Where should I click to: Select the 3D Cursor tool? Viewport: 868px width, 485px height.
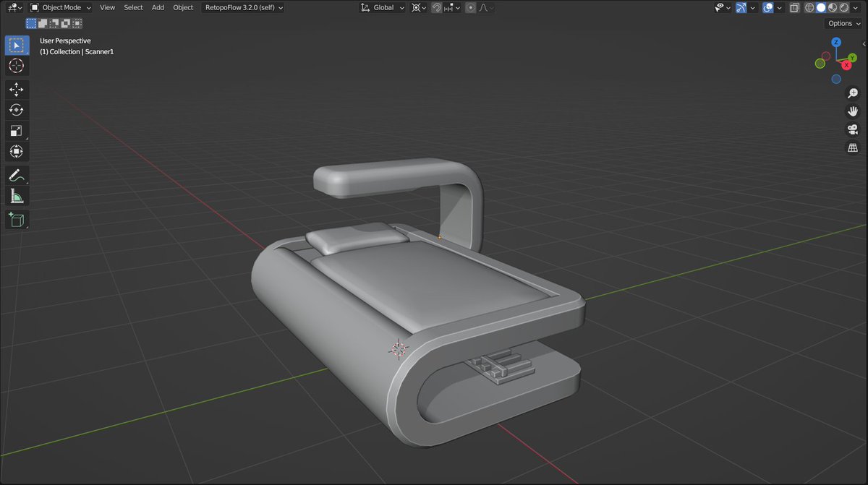coord(17,66)
